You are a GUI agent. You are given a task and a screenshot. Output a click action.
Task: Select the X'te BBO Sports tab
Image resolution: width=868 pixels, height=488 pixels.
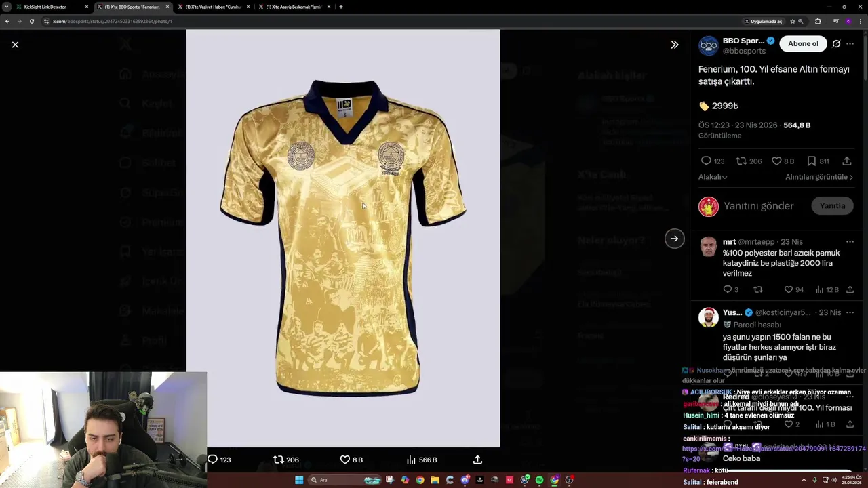pos(132,7)
